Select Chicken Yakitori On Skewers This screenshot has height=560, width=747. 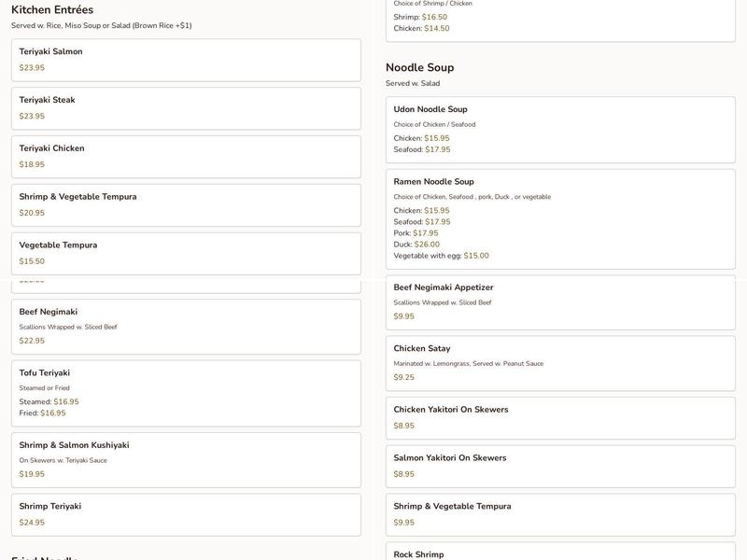click(x=560, y=417)
